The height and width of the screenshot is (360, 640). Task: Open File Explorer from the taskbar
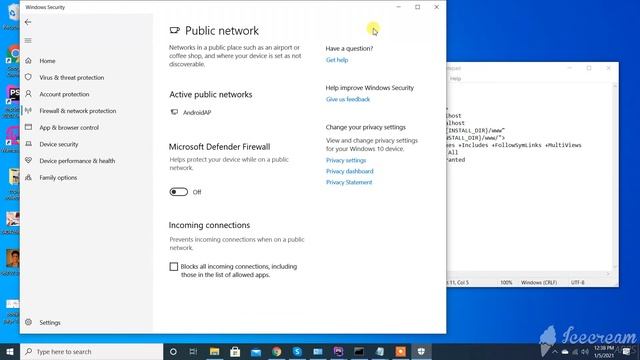(x=214, y=351)
